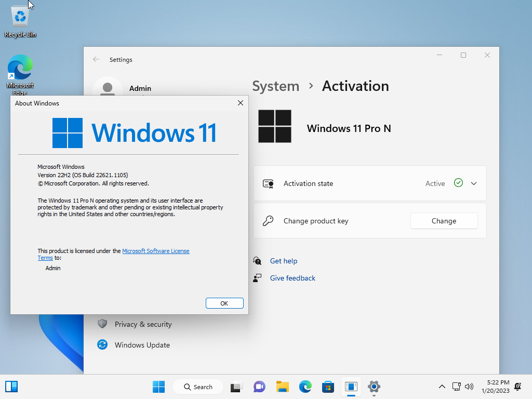Open the Widgets taskbar button

11,387
